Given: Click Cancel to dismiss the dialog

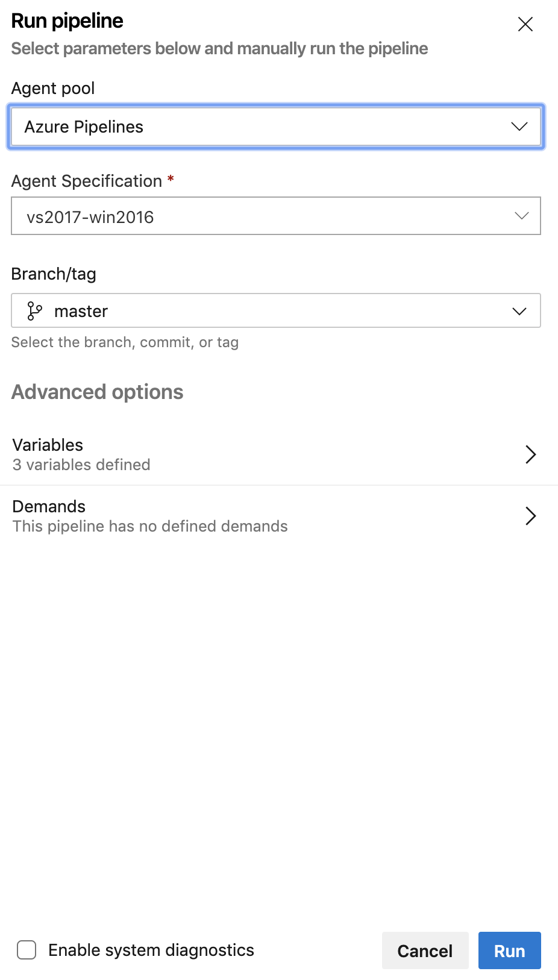Looking at the screenshot, I should [x=425, y=950].
